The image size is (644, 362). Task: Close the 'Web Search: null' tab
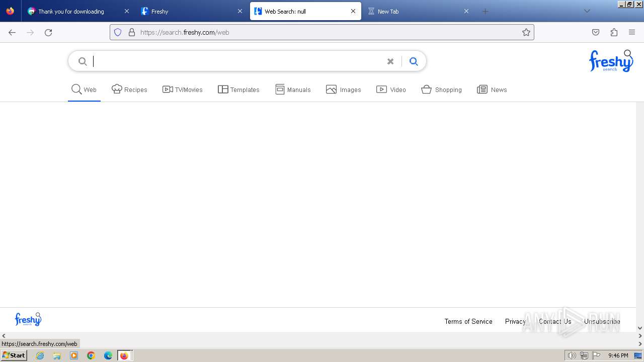(353, 11)
